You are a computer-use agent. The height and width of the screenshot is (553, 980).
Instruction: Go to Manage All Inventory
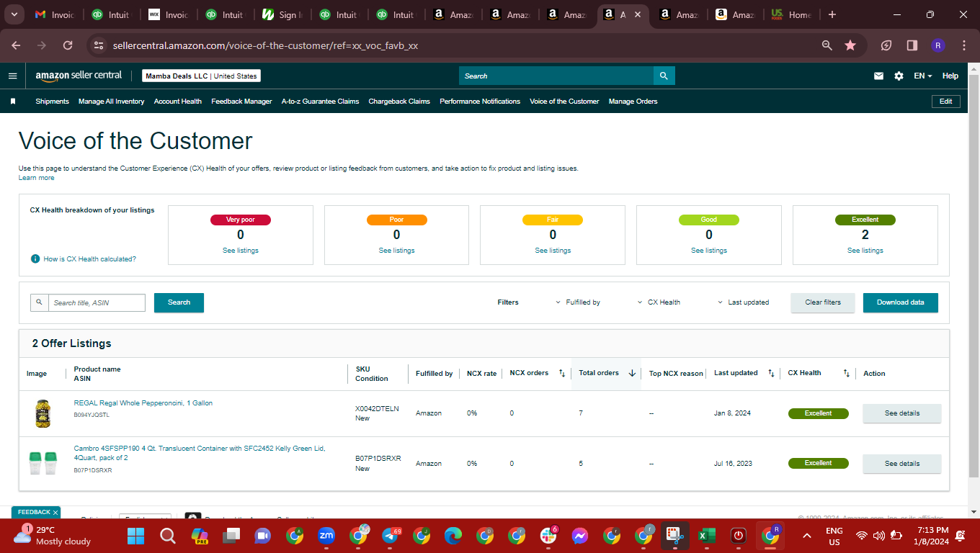[112, 102]
